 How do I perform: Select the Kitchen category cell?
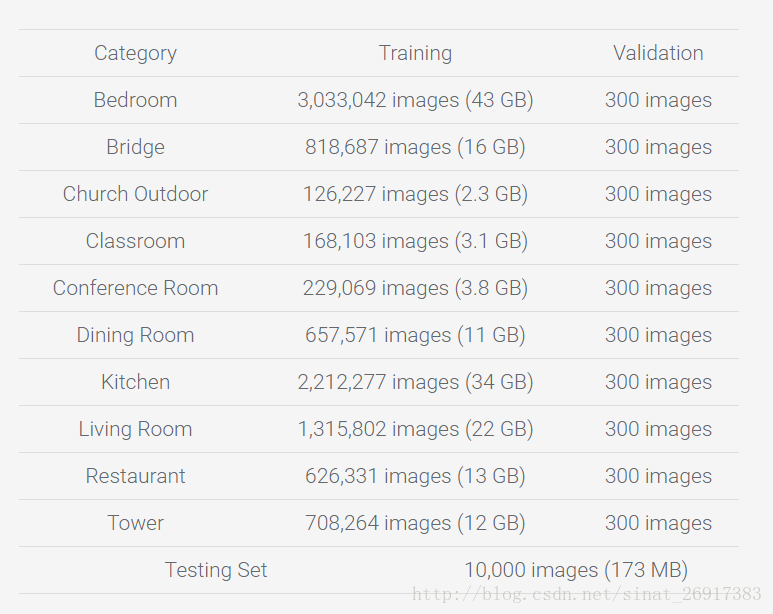pos(135,382)
